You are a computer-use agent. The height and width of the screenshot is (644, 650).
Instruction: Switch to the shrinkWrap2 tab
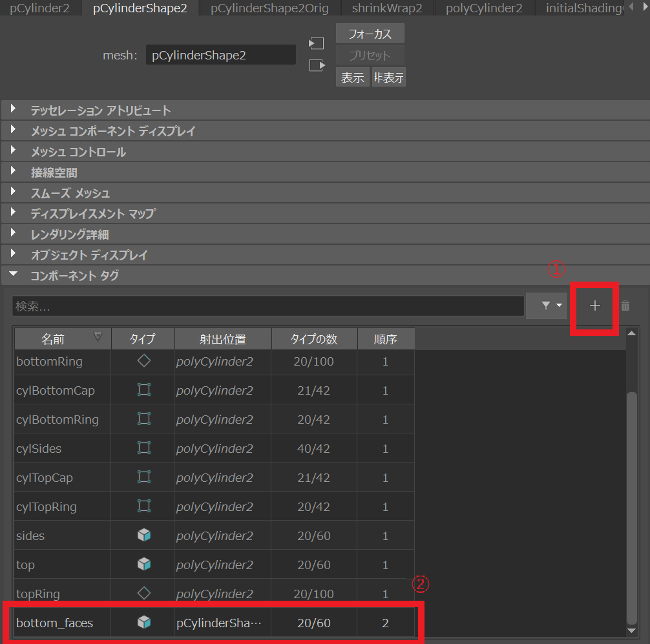[387, 8]
